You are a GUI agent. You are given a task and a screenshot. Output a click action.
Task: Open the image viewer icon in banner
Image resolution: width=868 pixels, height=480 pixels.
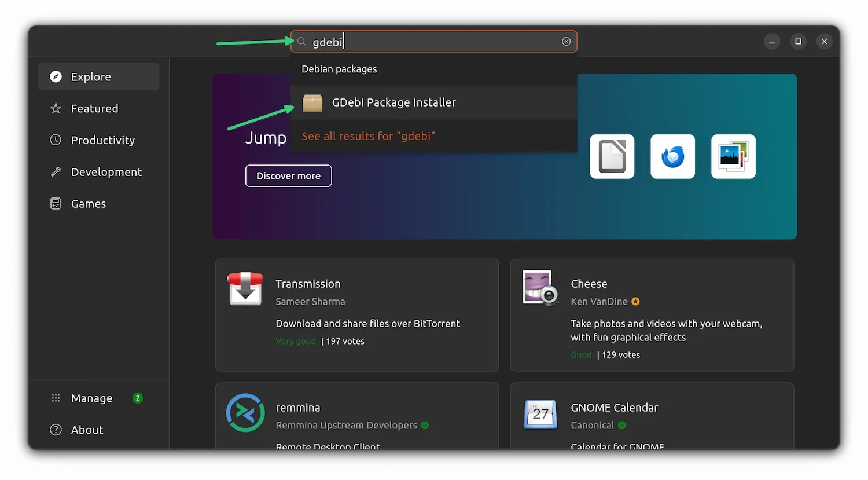(x=733, y=157)
